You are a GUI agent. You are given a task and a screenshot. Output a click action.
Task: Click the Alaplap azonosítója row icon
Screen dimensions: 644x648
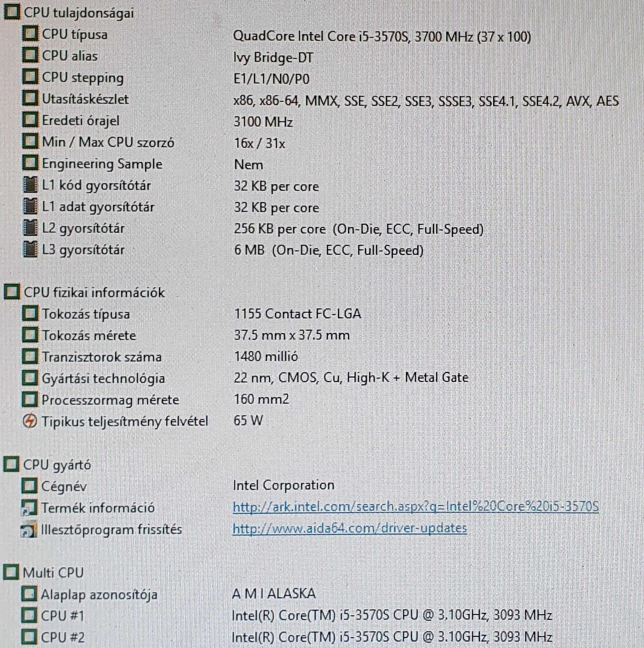coord(29,594)
